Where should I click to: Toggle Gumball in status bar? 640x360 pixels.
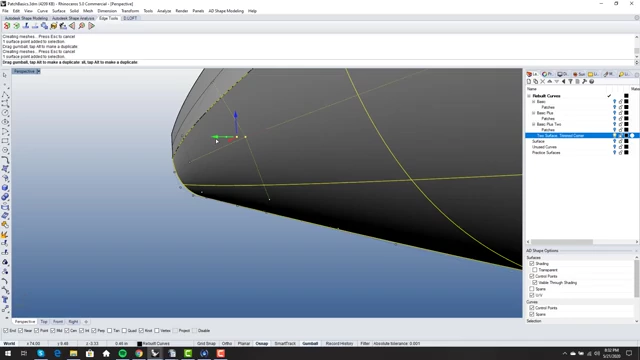(x=310, y=344)
